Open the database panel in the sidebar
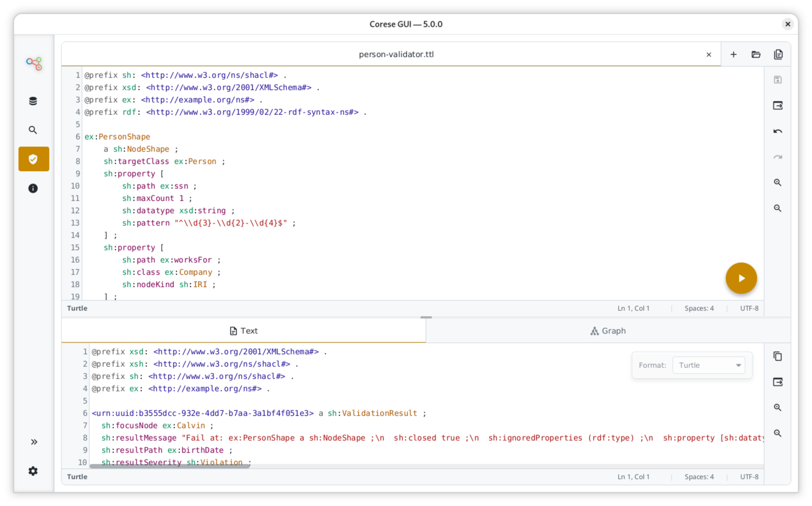Screen dimensions: 812x506 [33, 101]
